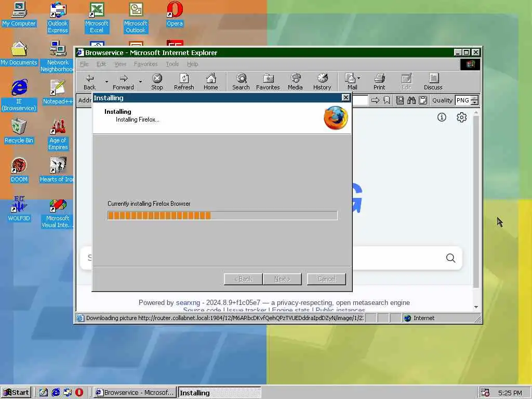Select the Outlook Express desktop icon
This screenshot has width=532, height=399.
point(58,18)
